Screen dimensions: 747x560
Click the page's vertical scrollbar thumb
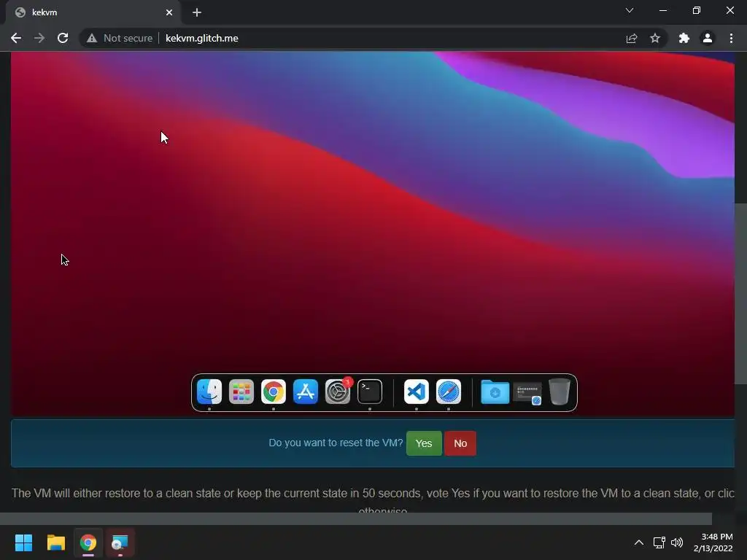pos(741,293)
